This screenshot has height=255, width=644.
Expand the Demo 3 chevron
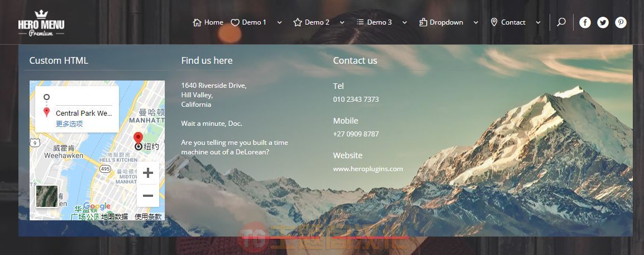404,22
